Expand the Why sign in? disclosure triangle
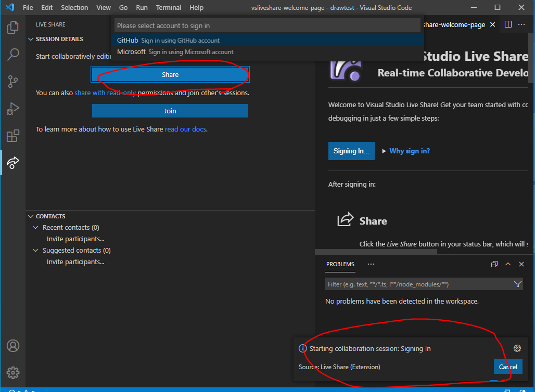The image size is (535, 392). click(384, 151)
